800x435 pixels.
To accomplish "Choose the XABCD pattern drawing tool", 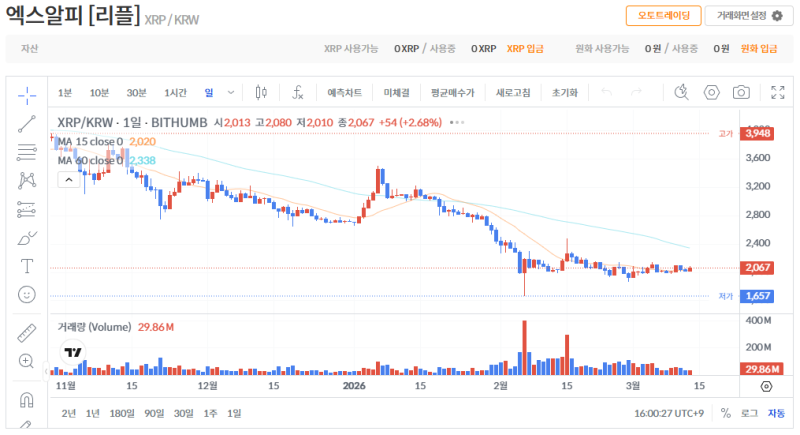I will (x=27, y=181).
